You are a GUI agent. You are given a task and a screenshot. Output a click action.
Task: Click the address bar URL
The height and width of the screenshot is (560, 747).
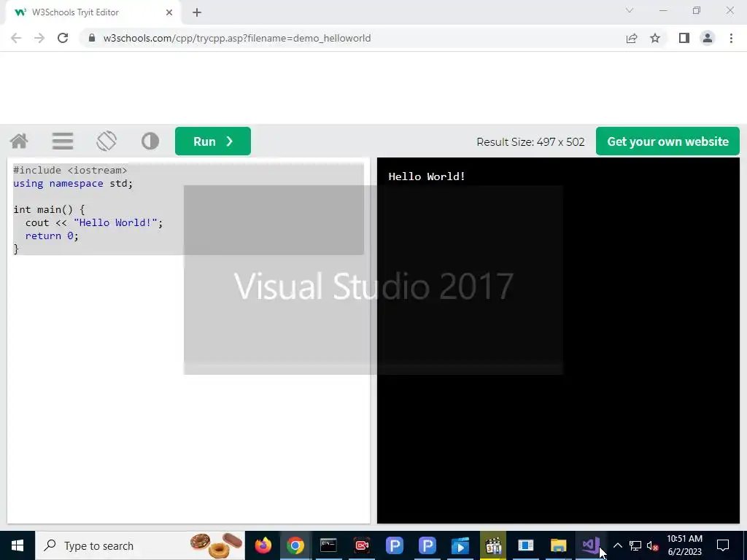click(237, 38)
